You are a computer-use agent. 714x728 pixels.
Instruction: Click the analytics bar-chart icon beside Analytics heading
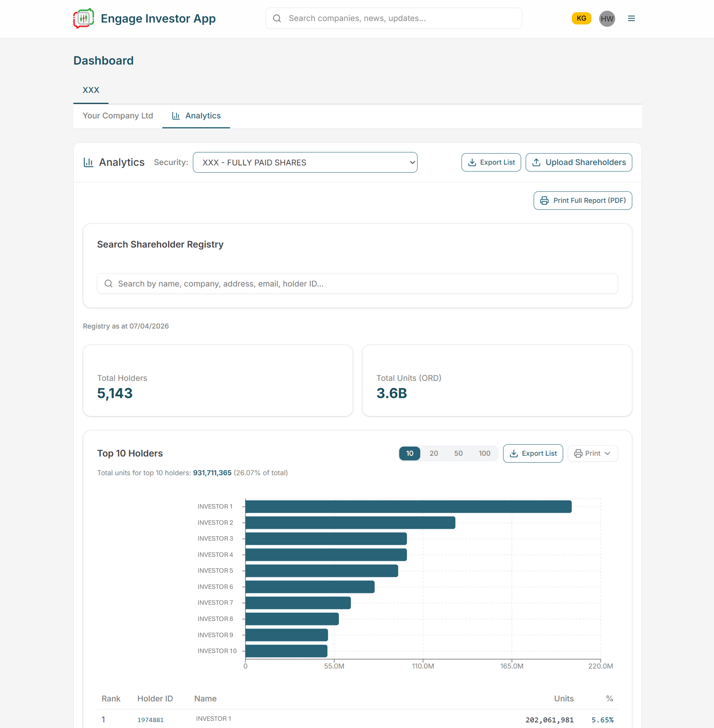(x=88, y=162)
